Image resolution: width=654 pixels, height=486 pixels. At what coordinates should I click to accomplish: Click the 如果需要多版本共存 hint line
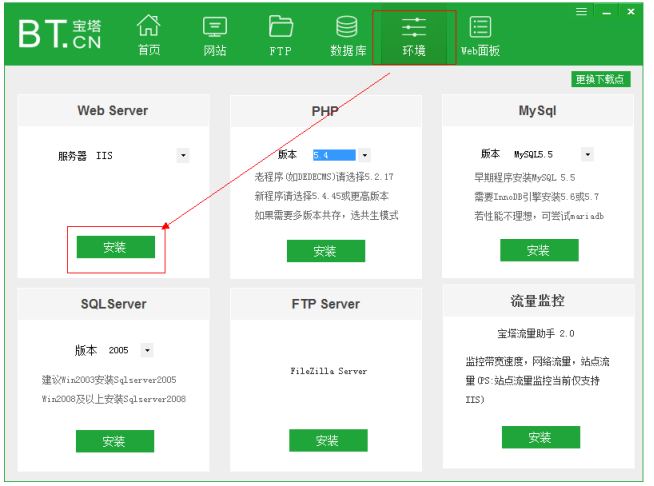tap(326, 215)
